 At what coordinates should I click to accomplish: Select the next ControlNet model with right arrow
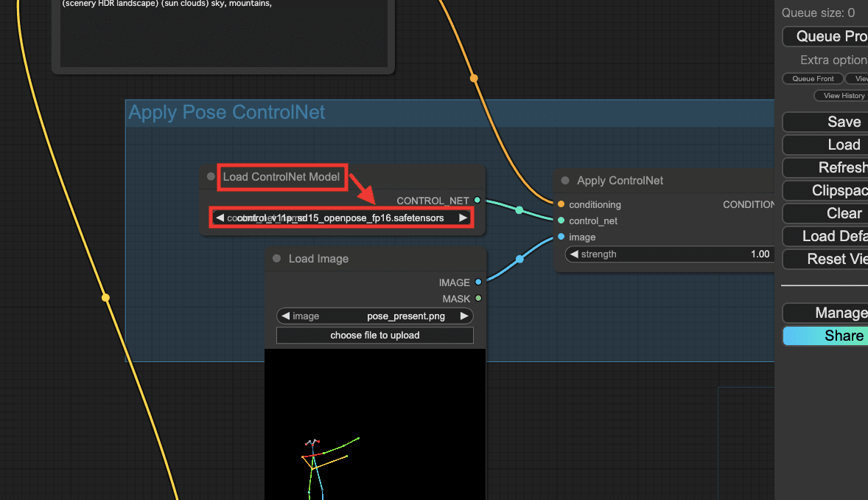tap(463, 218)
